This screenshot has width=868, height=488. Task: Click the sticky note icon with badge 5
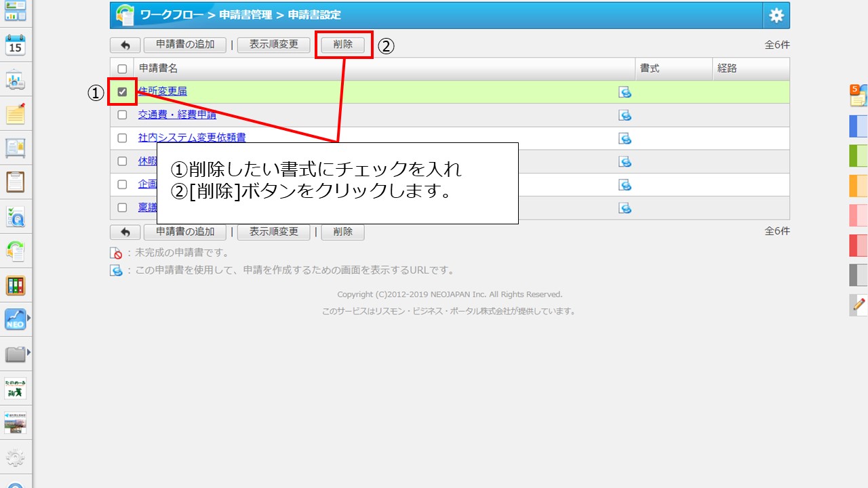[858, 96]
